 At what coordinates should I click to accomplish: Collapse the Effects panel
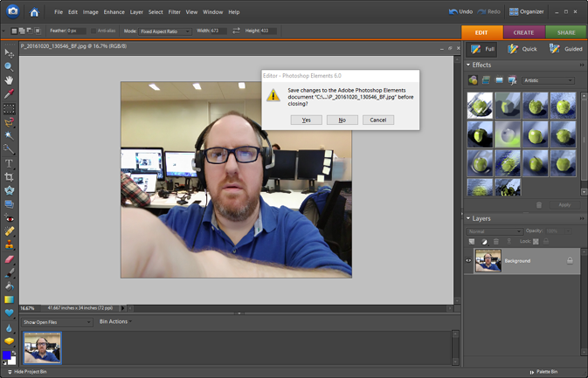[x=469, y=65]
